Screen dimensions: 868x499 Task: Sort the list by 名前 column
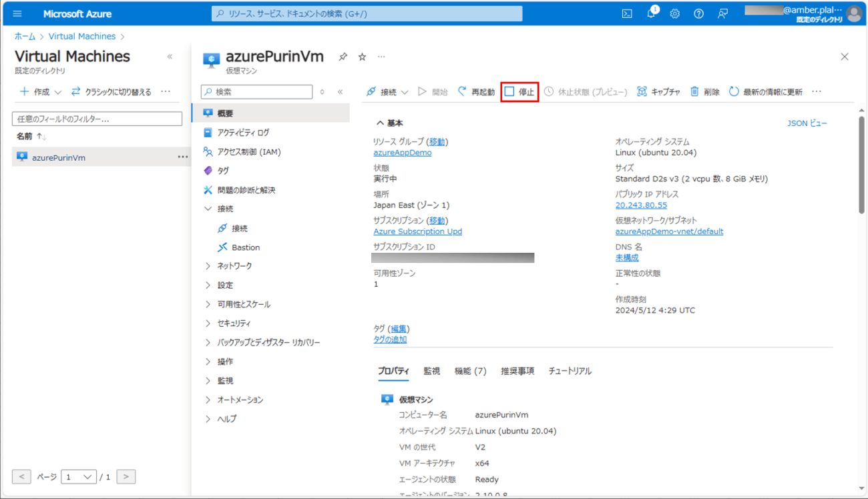pos(31,136)
